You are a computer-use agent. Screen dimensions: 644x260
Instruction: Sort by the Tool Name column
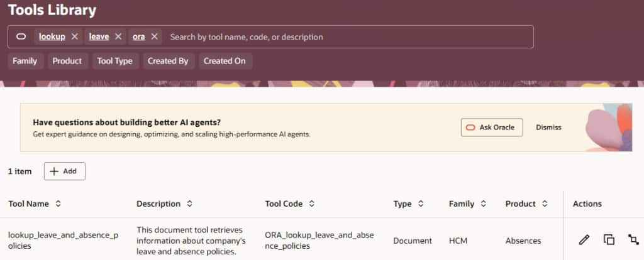point(58,204)
